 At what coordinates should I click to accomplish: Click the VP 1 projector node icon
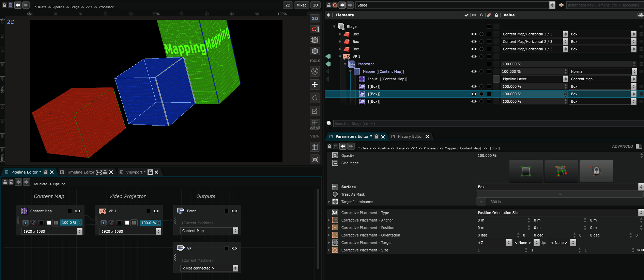pos(102,211)
